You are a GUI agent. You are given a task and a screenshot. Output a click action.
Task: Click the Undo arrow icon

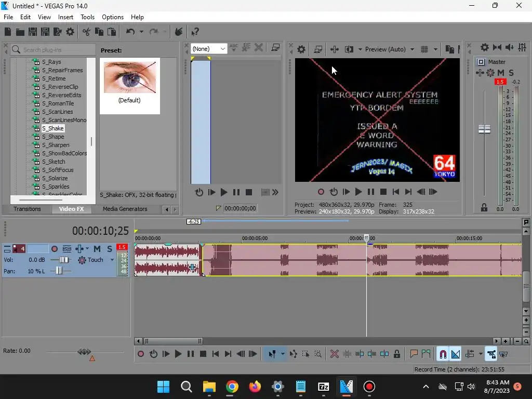coord(130,32)
